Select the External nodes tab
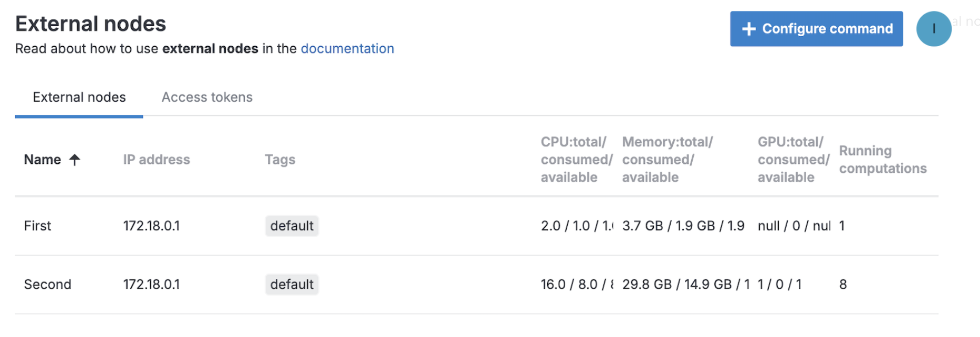This screenshot has width=980, height=337. (79, 97)
